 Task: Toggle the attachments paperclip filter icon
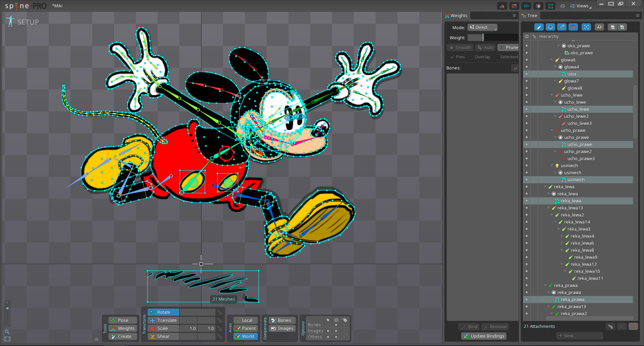562,27
